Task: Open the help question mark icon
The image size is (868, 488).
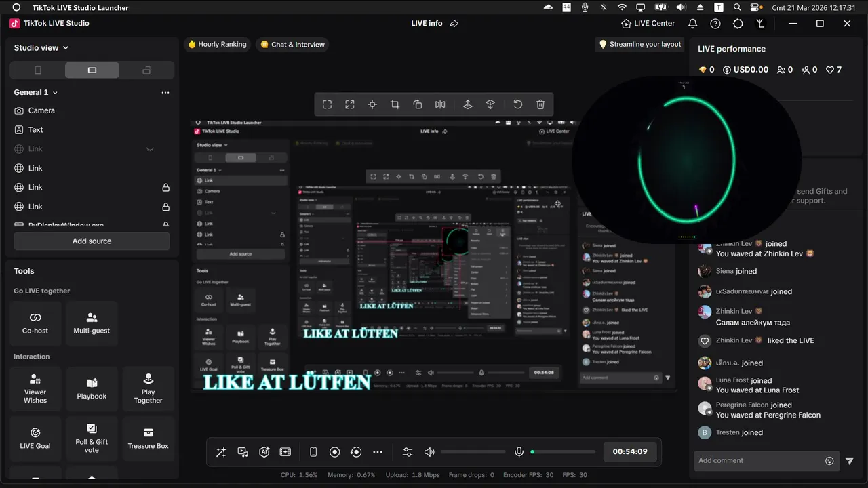Action: [x=715, y=23]
